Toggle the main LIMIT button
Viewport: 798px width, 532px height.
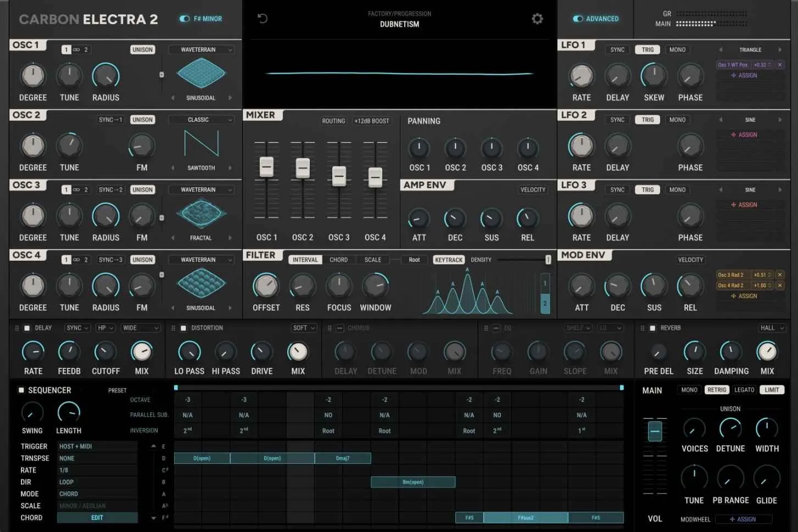coord(772,390)
